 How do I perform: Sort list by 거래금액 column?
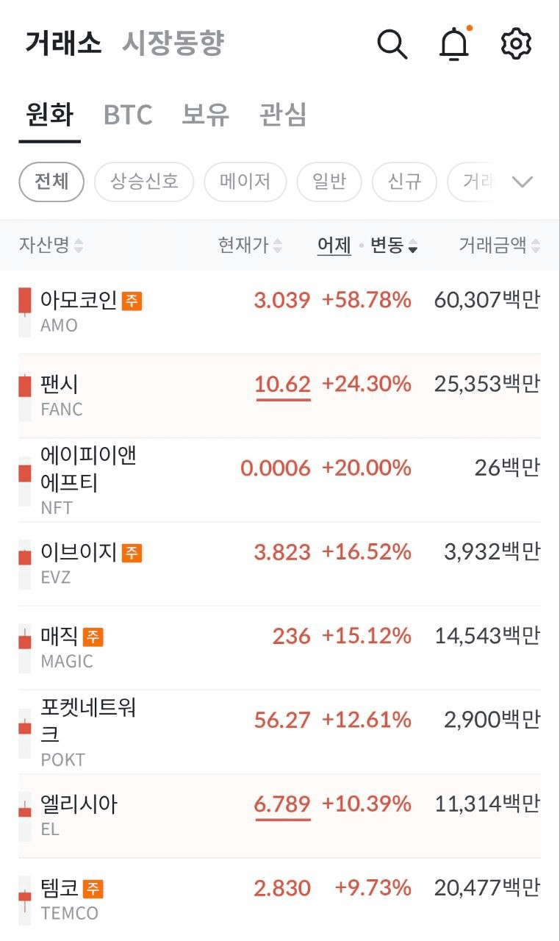[499, 246]
